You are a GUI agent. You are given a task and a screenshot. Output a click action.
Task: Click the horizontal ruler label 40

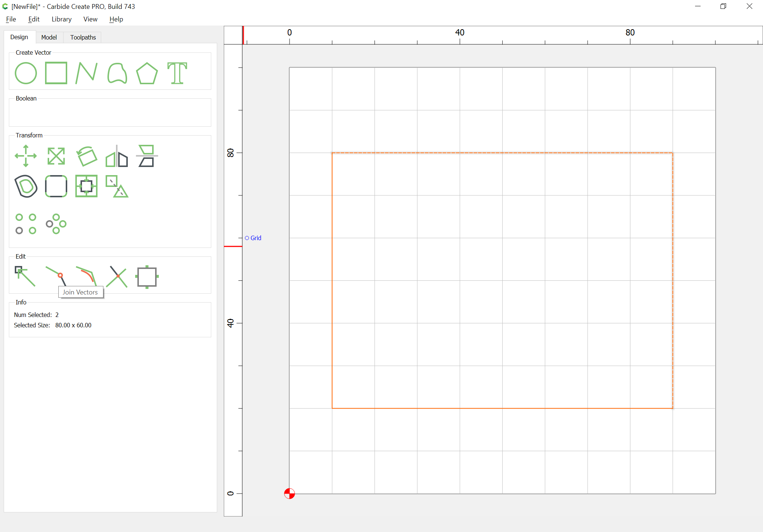(460, 33)
